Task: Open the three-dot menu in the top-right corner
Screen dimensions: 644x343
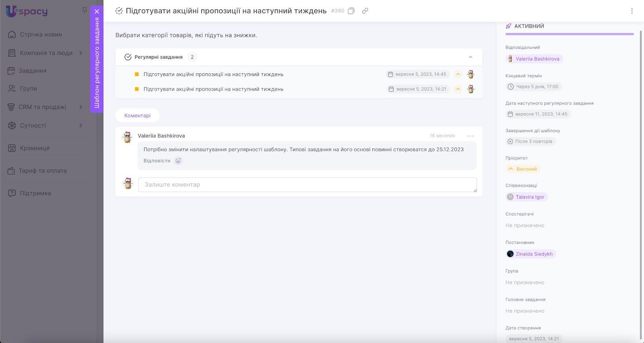Action: coord(632,11)
